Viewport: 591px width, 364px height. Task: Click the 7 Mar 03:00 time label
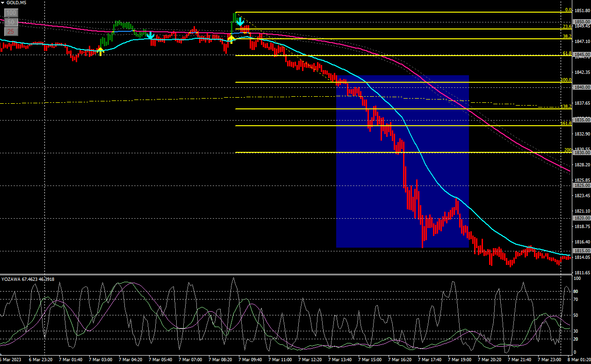[101, 360]
